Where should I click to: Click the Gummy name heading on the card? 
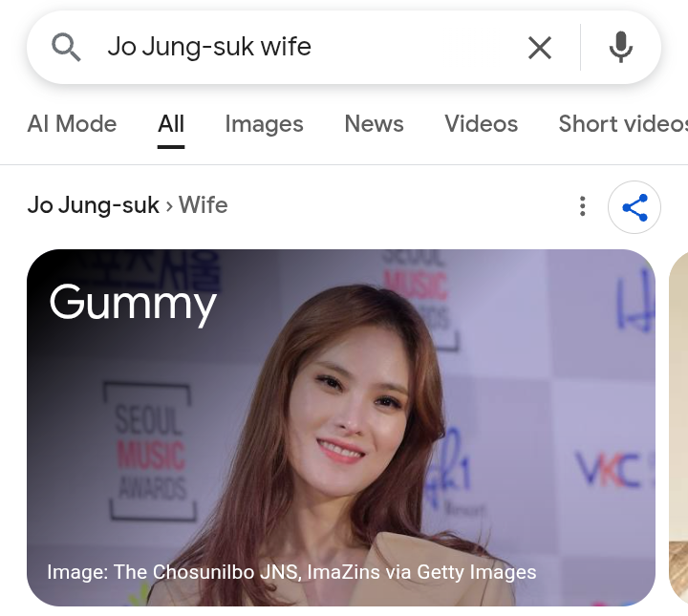tap(133, 303)
